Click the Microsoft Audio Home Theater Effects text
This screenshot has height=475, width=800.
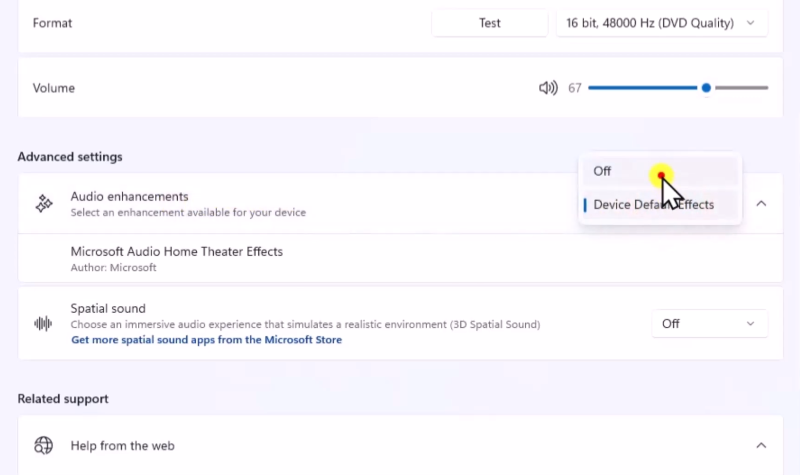[x=177, y=252]
